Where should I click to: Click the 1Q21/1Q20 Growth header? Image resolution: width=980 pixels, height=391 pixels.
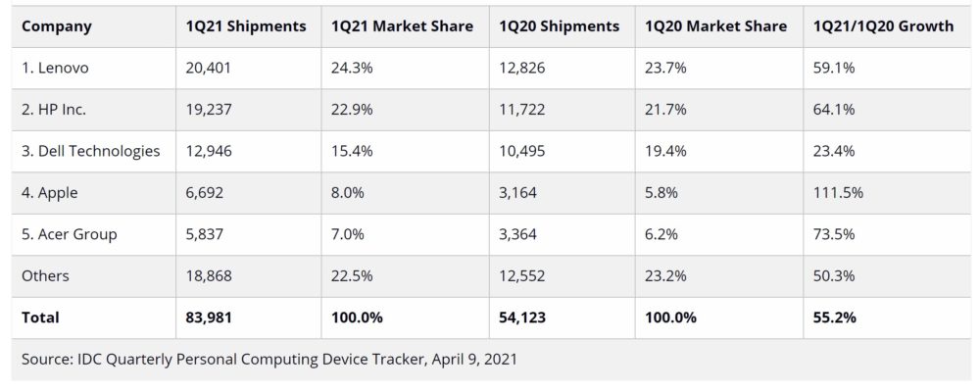click(x=884, y=26)
